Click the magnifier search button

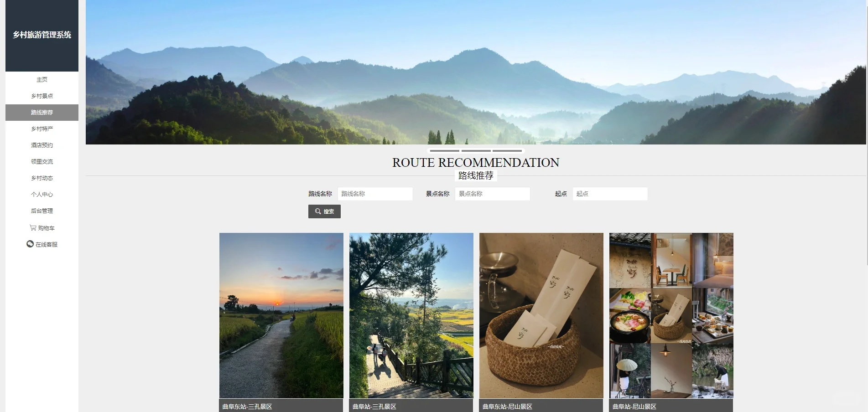tap(324, 211)
